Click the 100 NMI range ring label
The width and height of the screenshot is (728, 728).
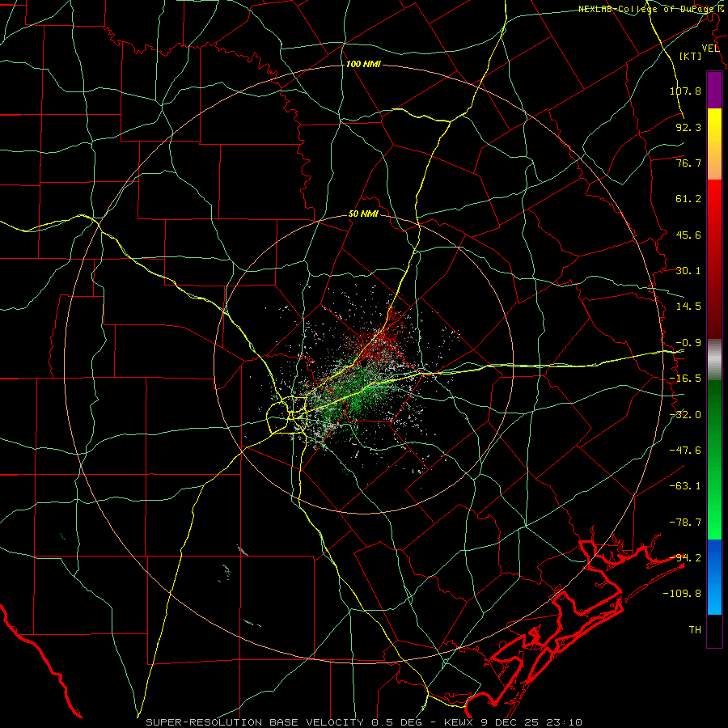pos(363,64)
